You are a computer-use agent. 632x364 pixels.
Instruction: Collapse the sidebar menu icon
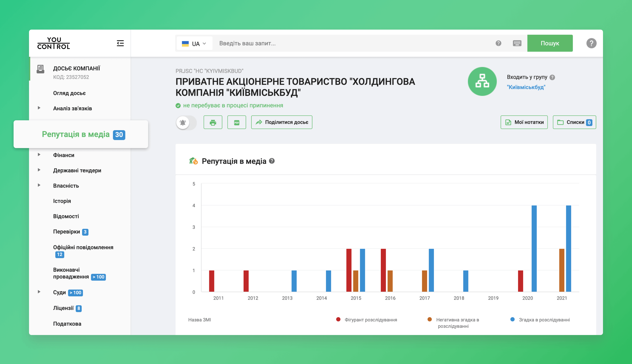pos(120,43)
